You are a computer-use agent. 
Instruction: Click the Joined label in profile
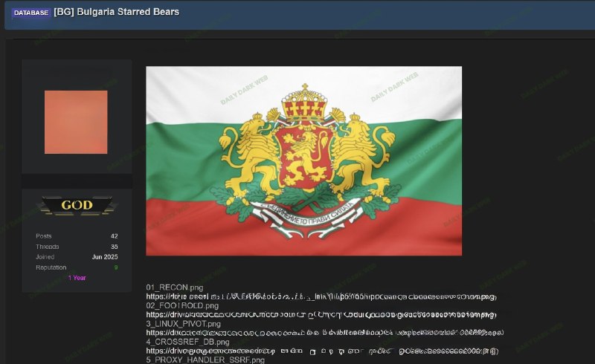tap(45, 257)
